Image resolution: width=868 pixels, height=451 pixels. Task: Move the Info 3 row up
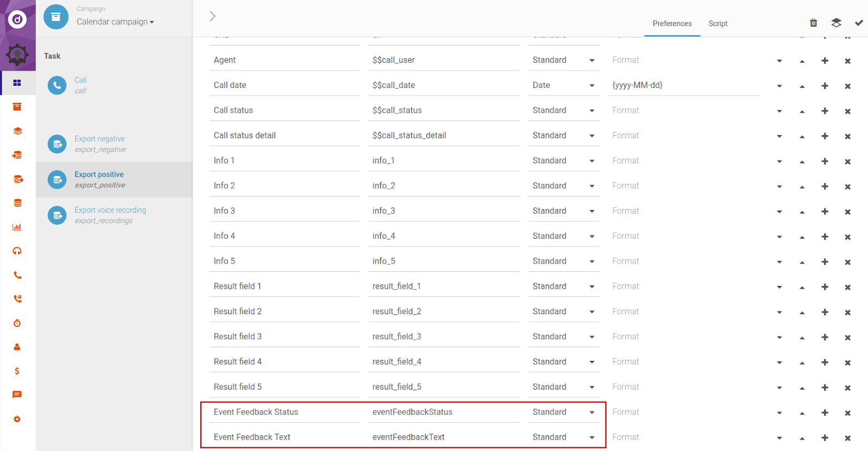pos(802,212)
